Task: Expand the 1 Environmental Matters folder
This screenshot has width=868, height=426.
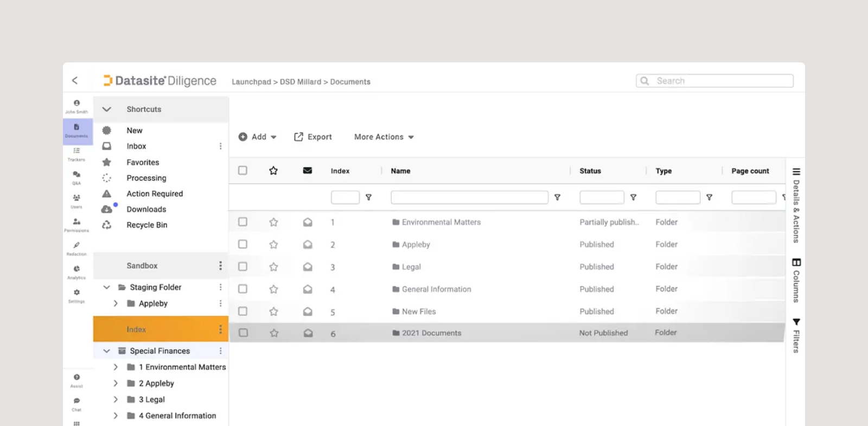Action: tap(116, 367)
